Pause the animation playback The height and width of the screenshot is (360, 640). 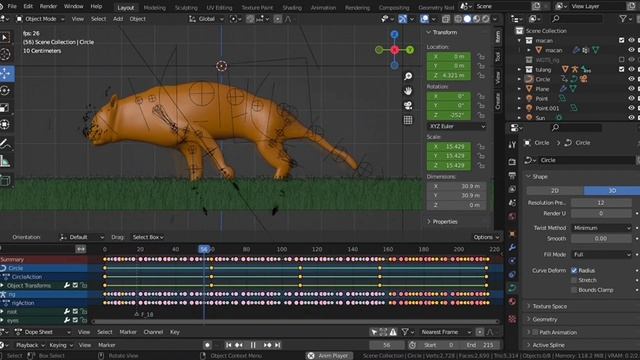[253, 345]
